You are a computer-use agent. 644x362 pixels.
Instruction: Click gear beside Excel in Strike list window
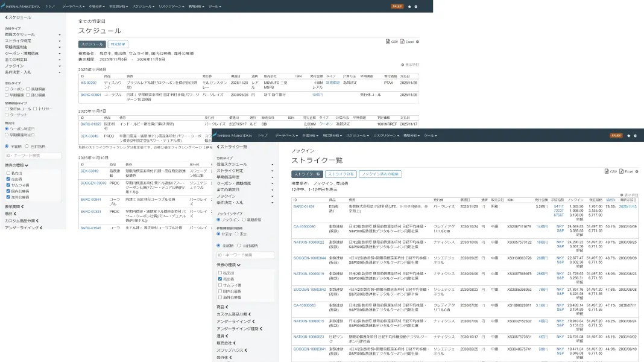[637, 171]
